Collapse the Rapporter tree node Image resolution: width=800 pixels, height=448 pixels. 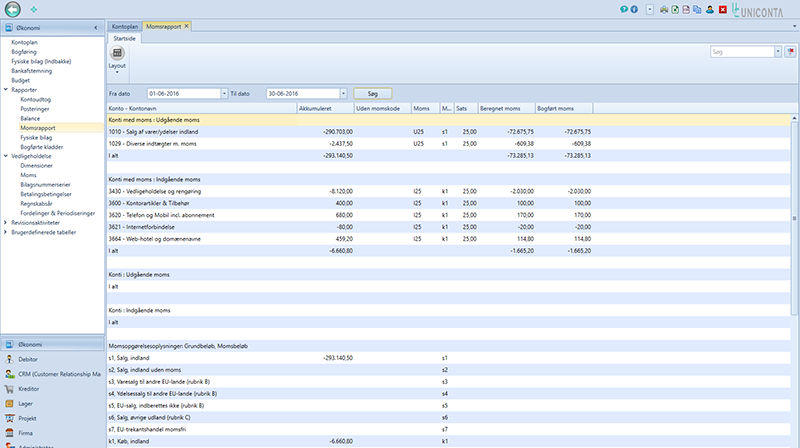6,90
